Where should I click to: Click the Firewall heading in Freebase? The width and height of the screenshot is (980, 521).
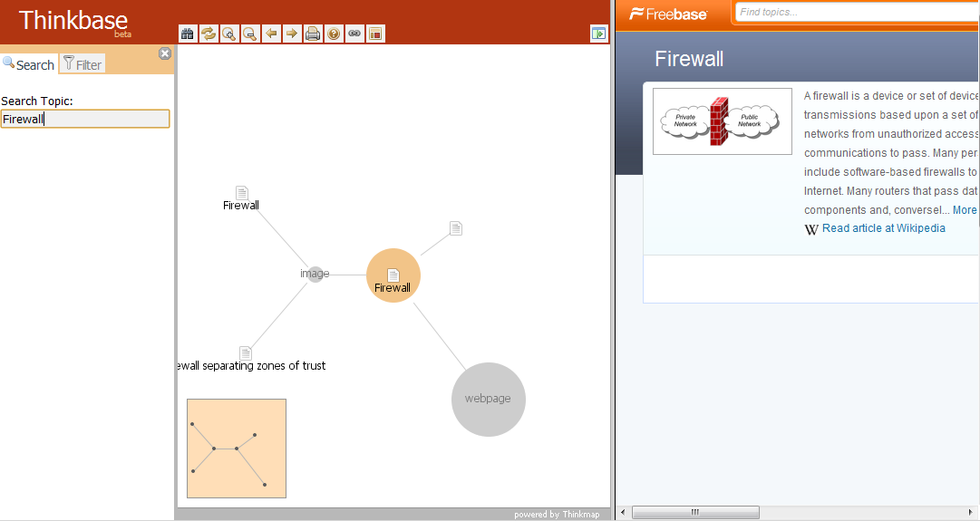point(689,59)
